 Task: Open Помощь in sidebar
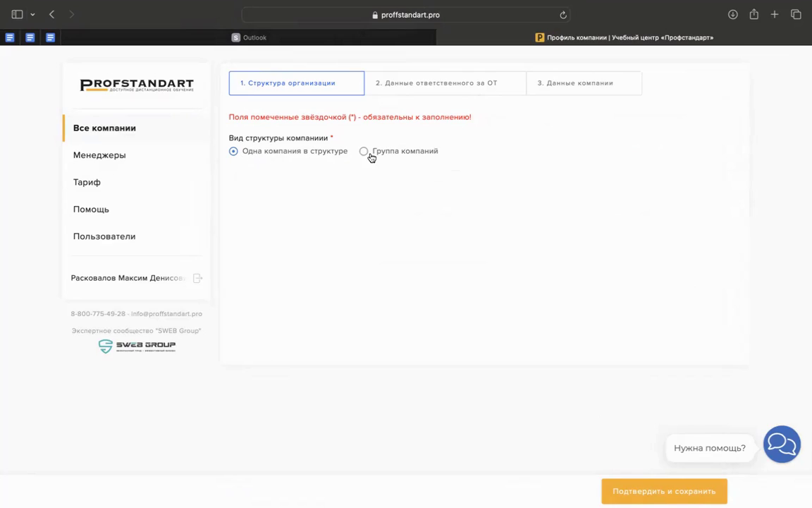click(91, 210)
